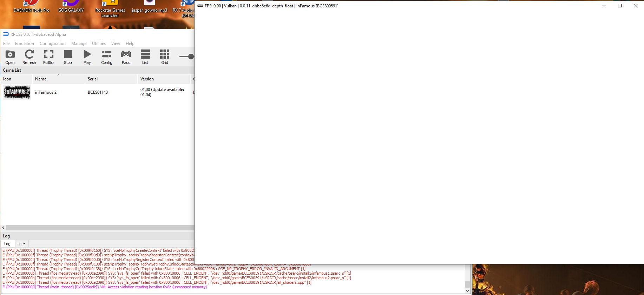Select the Log tab
This screenshot has height=295, width=644.
(7, 244)
